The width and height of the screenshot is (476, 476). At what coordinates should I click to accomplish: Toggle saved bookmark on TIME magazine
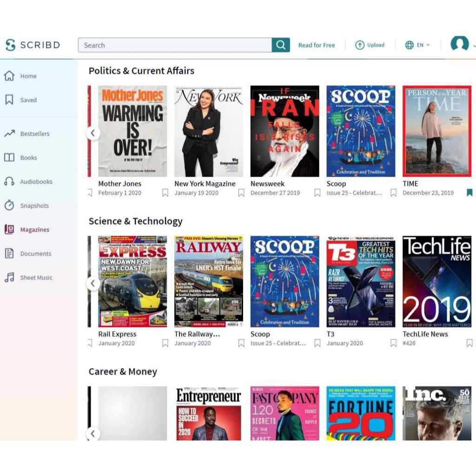coord(469,193)
